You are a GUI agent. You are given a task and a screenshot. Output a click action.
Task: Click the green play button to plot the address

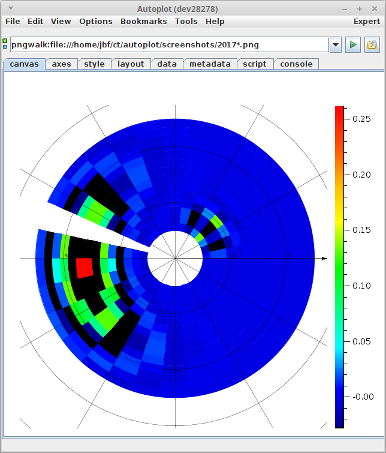tap(353, 45)
